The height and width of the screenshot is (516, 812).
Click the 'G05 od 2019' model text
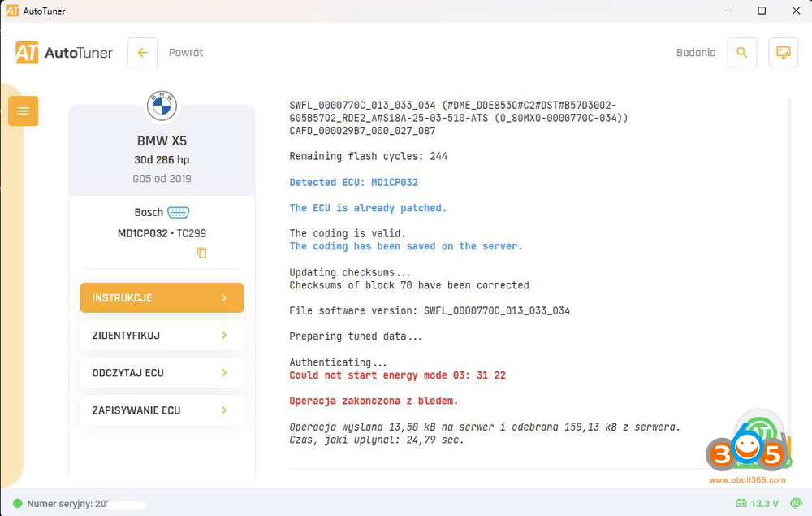tap(162, 179)
